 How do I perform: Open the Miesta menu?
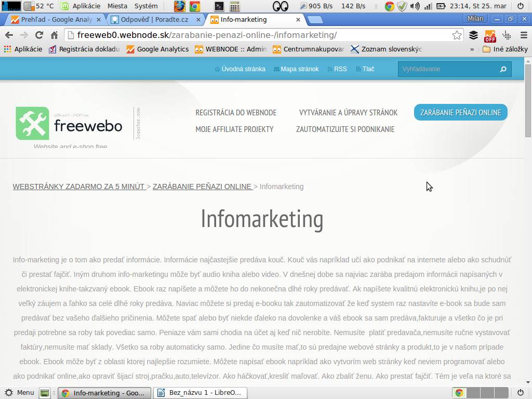click(x=117, y=6)
